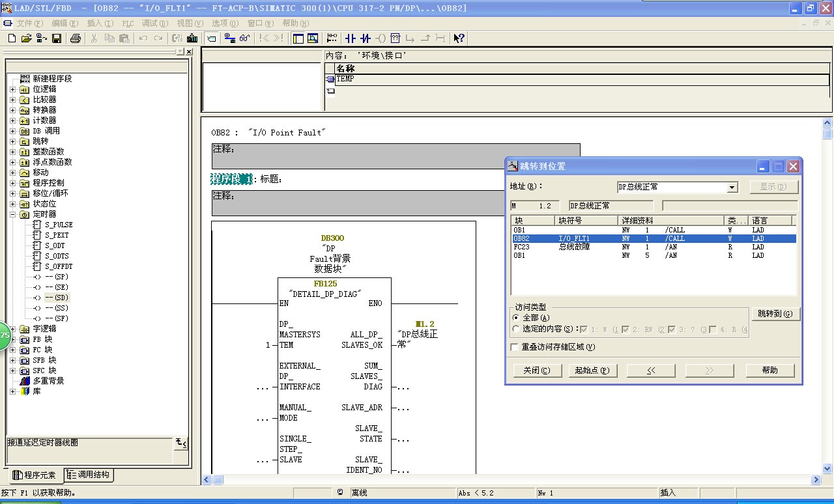Viewport: 834px width, 504px height.
Task: Open the 地址 address dropdown list
Action: pyautogui.click(x=732, y=188)
